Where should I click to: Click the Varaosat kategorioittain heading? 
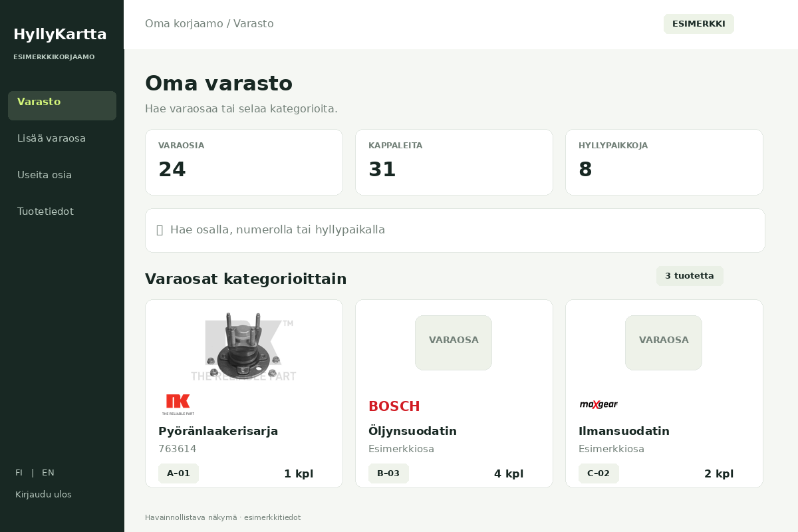tap(246, 279)
